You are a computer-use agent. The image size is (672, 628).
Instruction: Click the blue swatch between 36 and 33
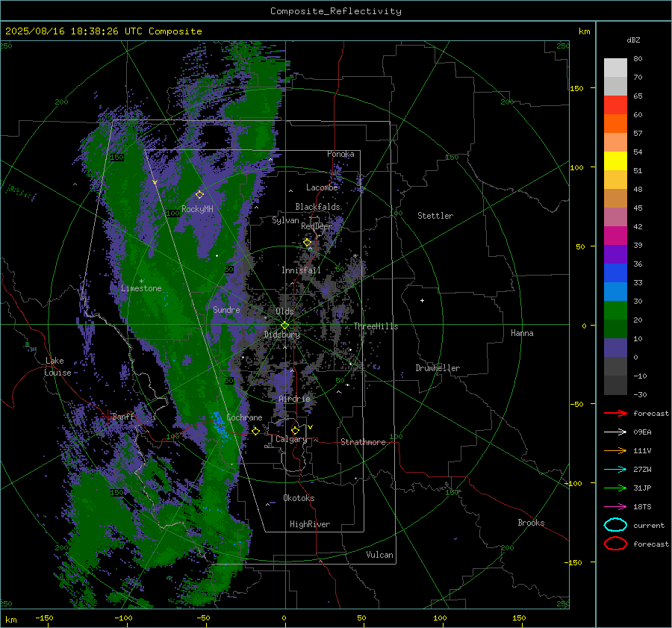615,273
